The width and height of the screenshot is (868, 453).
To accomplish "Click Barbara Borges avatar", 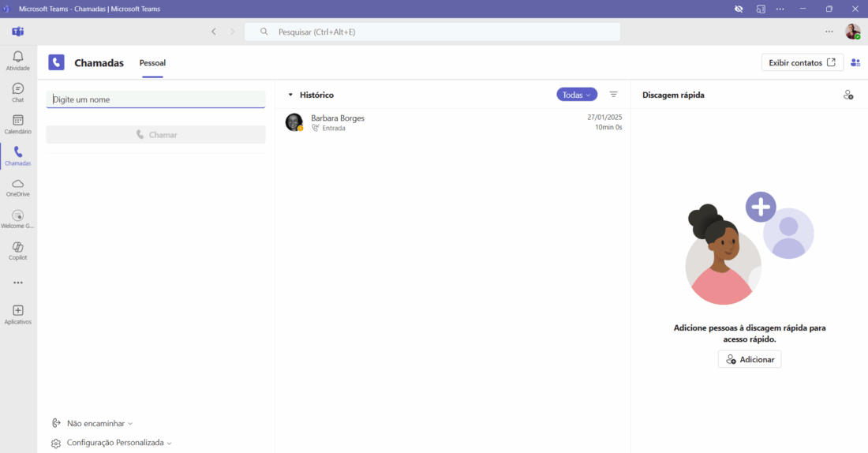I will pyautogui.click(x=294, y=122).
